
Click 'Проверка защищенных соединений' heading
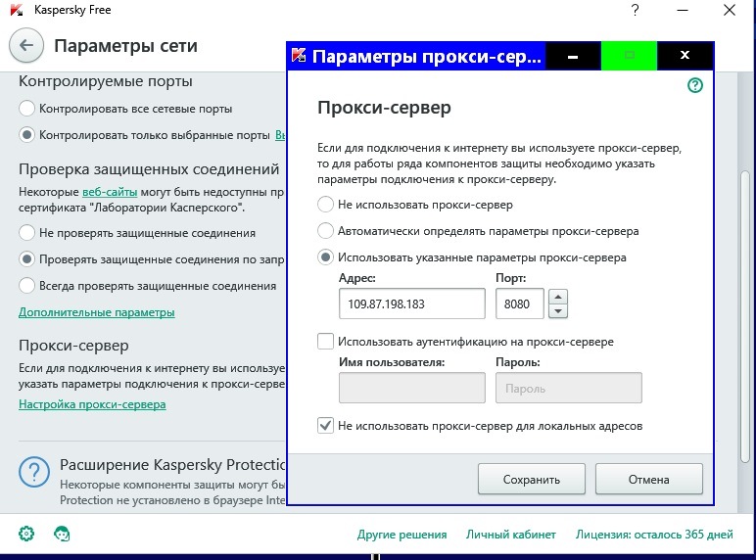click(x=149, y=169)
